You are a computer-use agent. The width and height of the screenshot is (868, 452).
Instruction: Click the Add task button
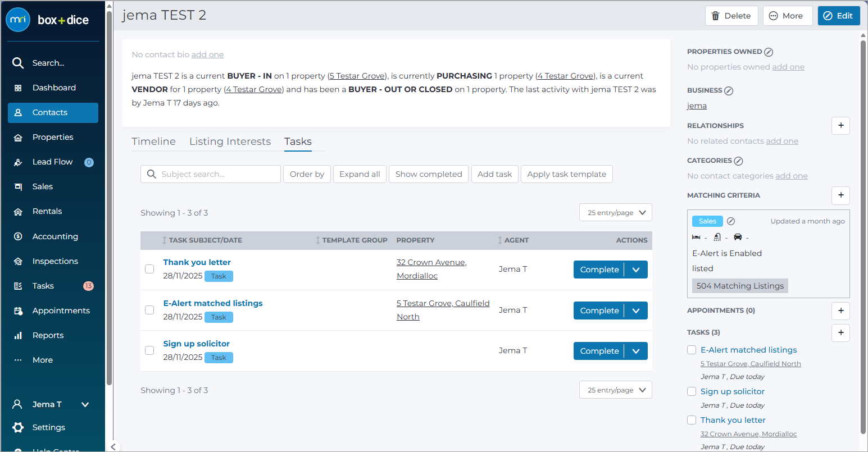[495, 174]
